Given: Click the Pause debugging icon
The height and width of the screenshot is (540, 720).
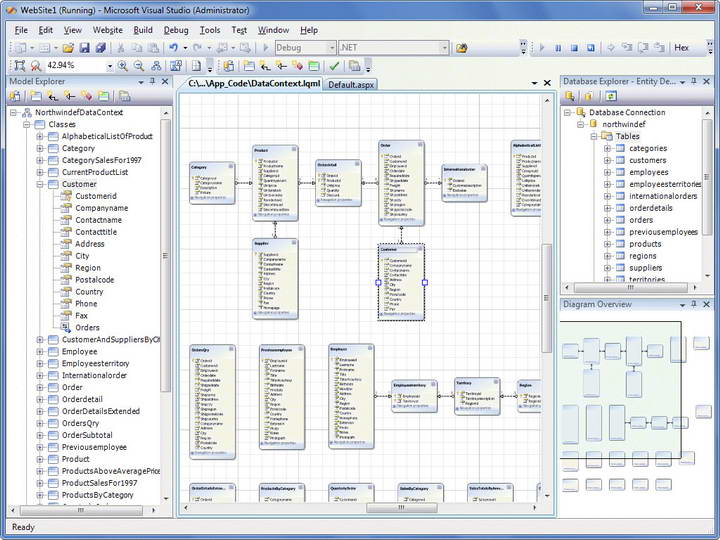Looking at the screenshot, I should coord(559,47).
